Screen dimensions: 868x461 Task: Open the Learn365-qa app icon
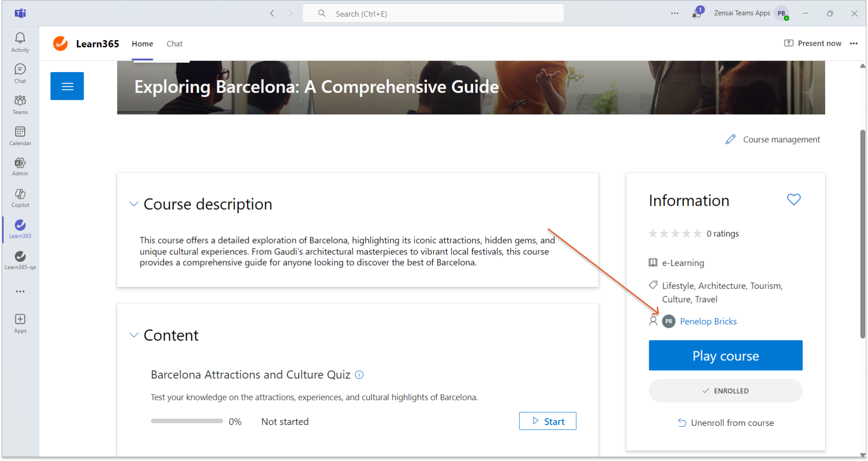click(20, 260)
